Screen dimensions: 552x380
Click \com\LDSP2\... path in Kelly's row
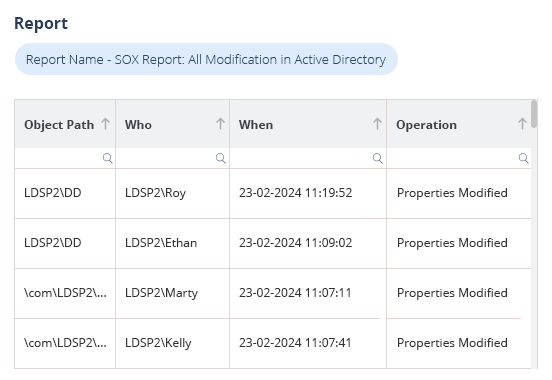click(x=65, y=343)
